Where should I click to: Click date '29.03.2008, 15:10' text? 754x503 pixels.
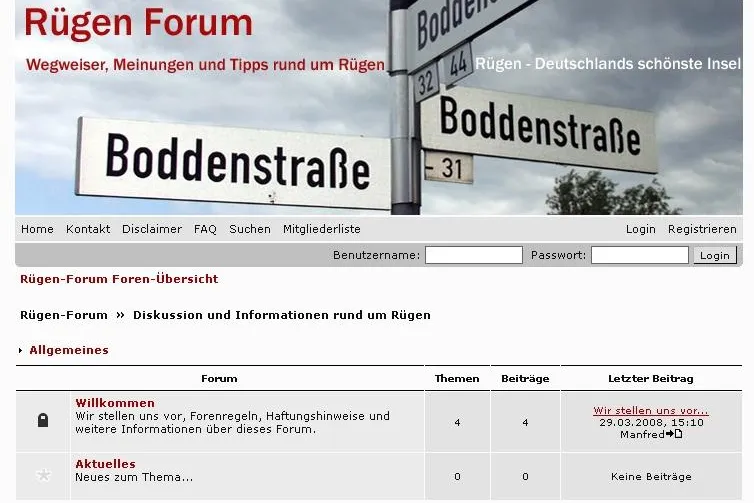(651, 423)
